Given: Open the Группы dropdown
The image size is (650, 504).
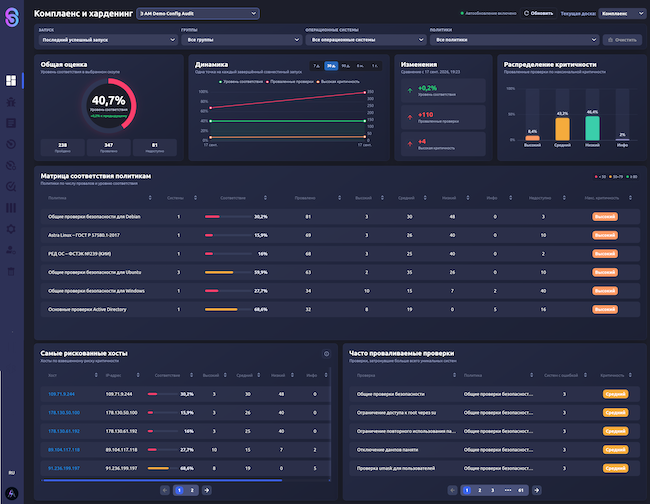Looking at the screenshot, I should click(x=242, y=40).
